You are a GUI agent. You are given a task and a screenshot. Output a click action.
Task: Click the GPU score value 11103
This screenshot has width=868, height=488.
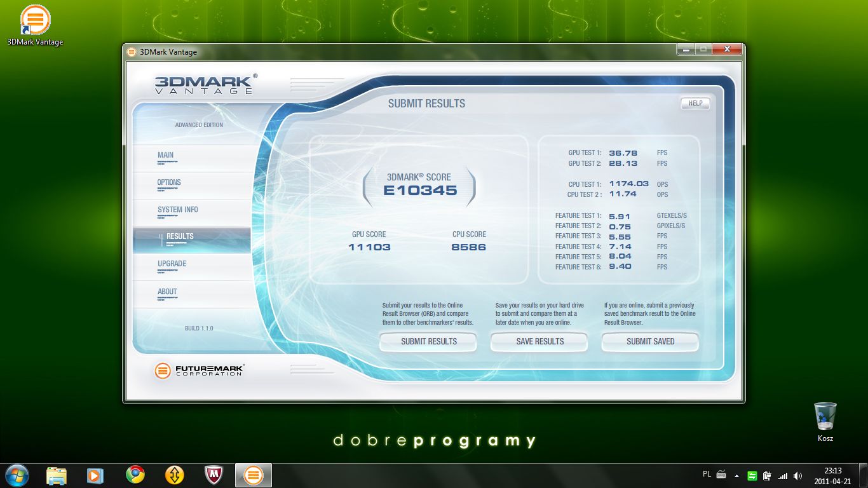tap(369, 247)
